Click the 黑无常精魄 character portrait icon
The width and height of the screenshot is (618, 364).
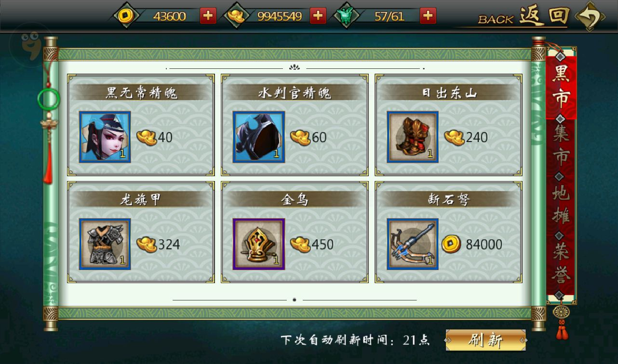(105, 137)
